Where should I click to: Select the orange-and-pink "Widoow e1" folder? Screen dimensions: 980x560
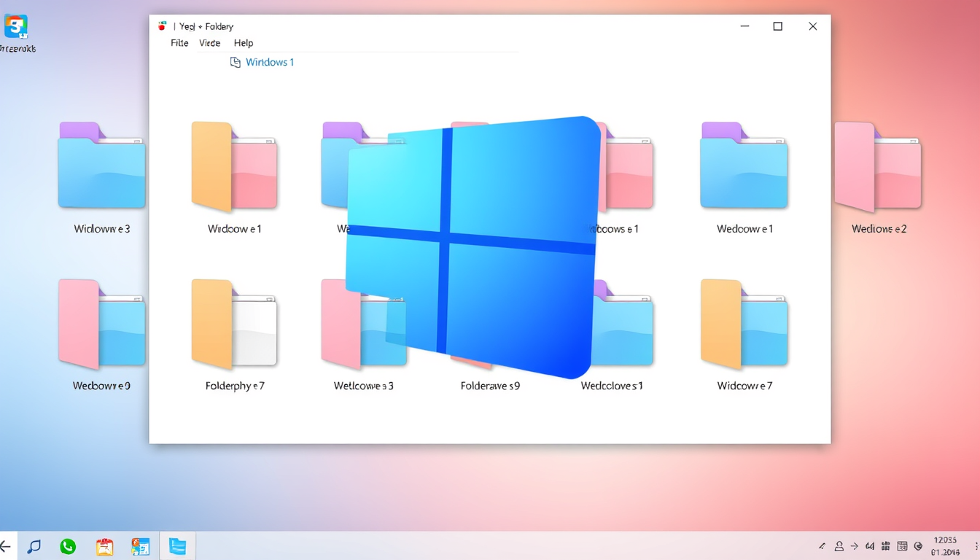(235, 177)
